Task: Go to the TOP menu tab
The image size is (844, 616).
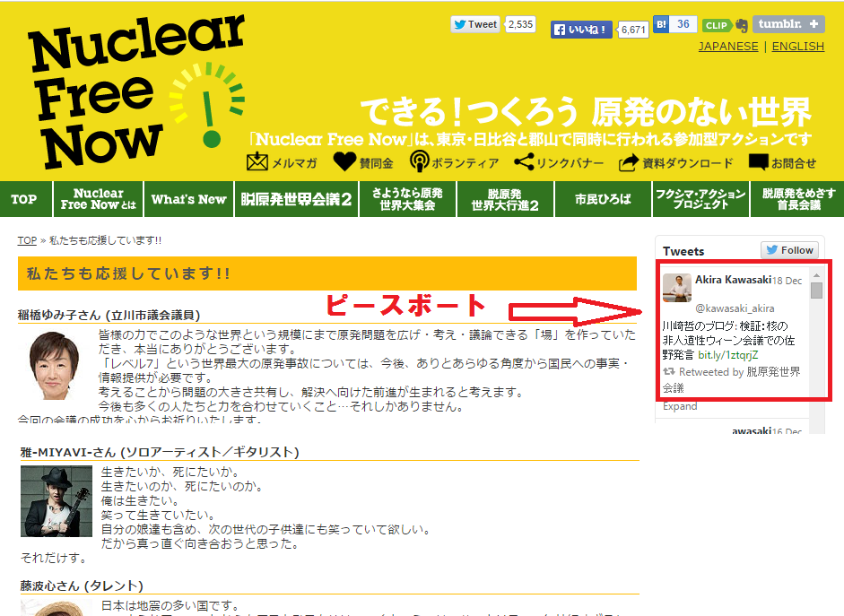Action: click(26, 200)
